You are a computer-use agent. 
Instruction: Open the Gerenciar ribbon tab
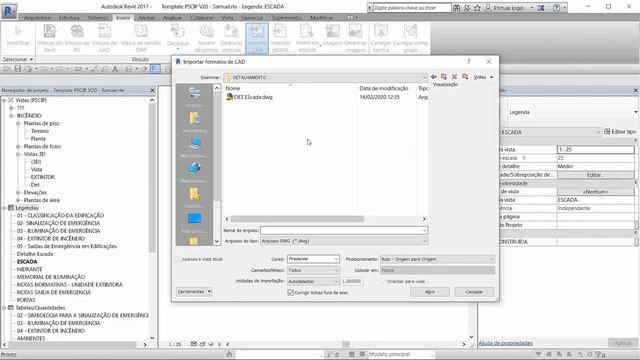252,18
